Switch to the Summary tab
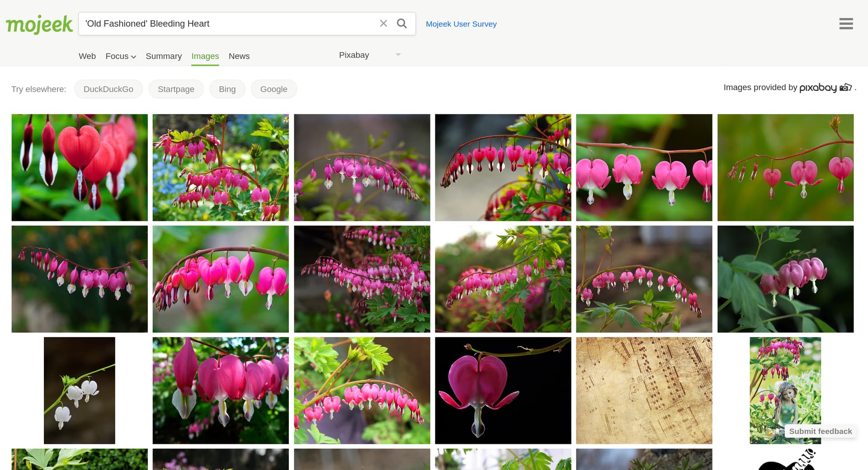The image size is (868, 470). (x=164, y=56)
